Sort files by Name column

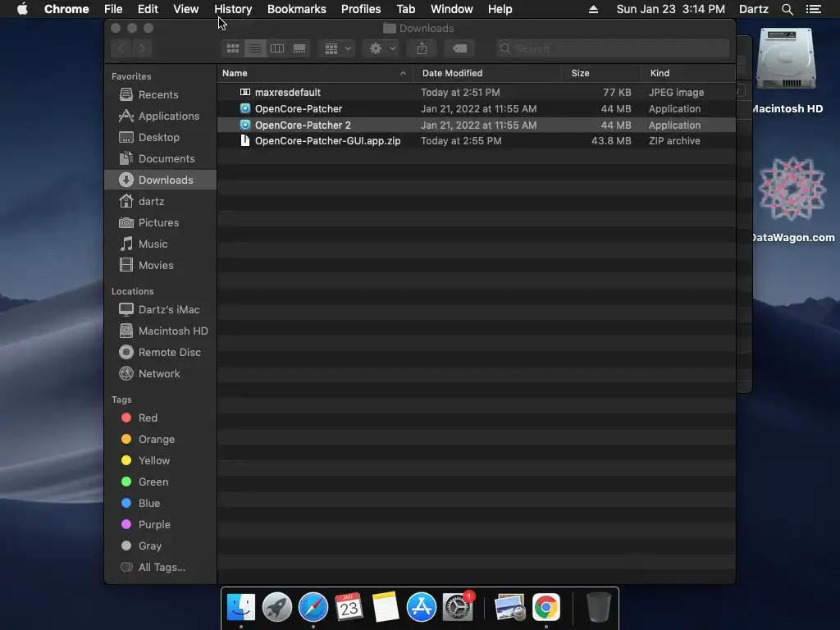(235, 73)
